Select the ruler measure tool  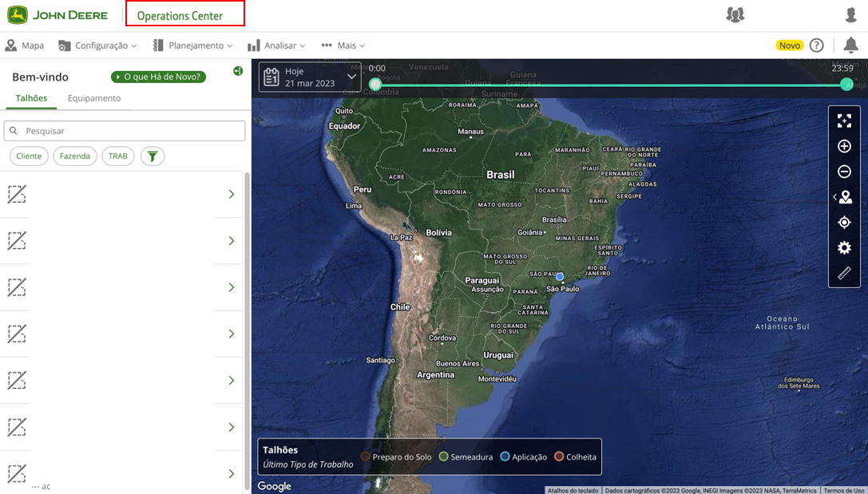tap(844, 274)
